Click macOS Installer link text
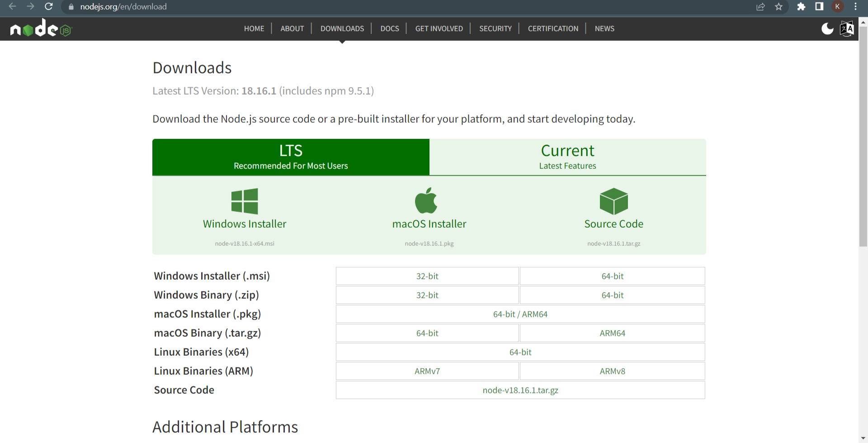The height and width of the screenshot is (443, 868). (429, 224)
